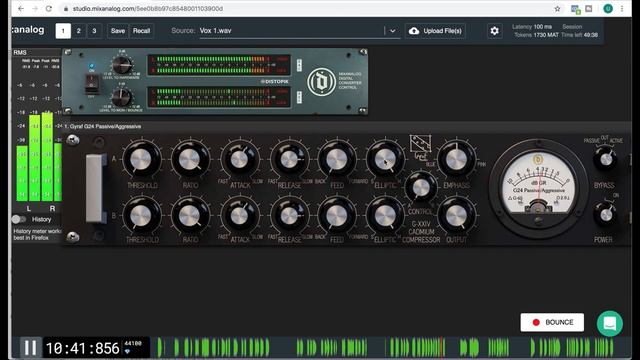
Task: Flip the converter On/Off rocker switch
Action: (x=92, y=84)
